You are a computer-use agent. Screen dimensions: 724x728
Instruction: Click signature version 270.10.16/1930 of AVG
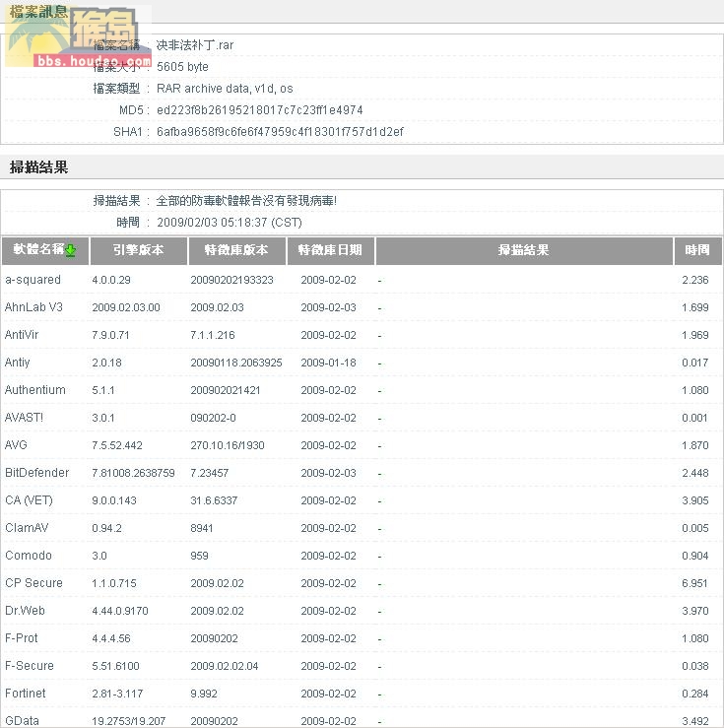tap(228, 445)
